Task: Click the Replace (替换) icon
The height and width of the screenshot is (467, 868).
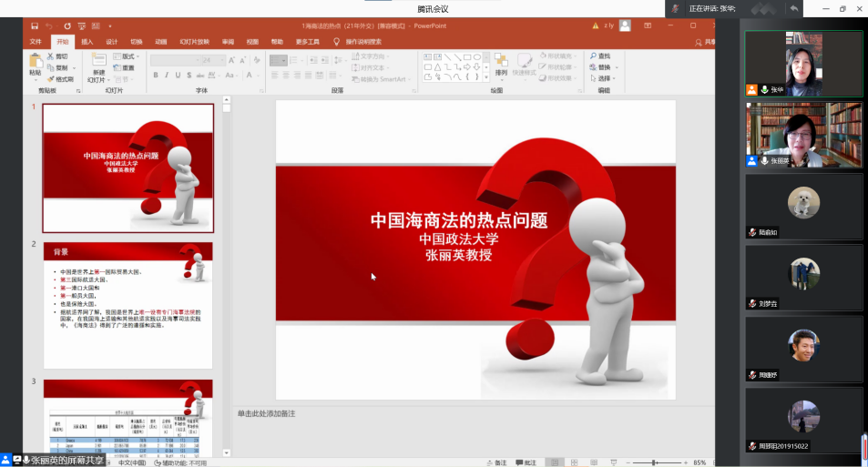Action: point(594,67)
